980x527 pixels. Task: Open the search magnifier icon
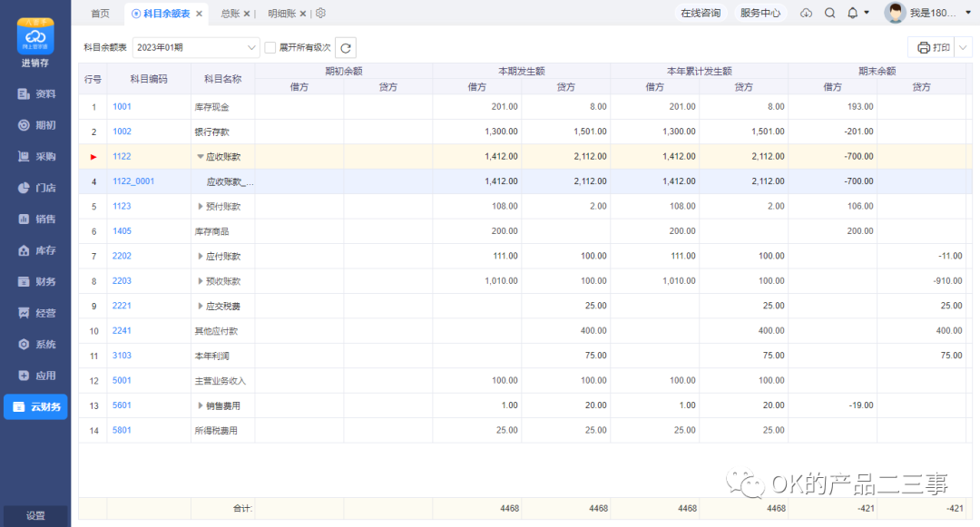point(829,13)
